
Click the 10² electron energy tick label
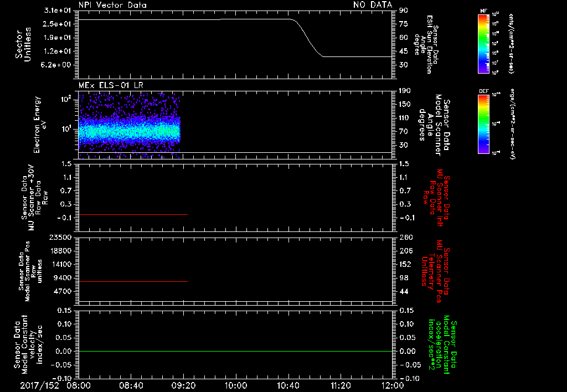66,99
